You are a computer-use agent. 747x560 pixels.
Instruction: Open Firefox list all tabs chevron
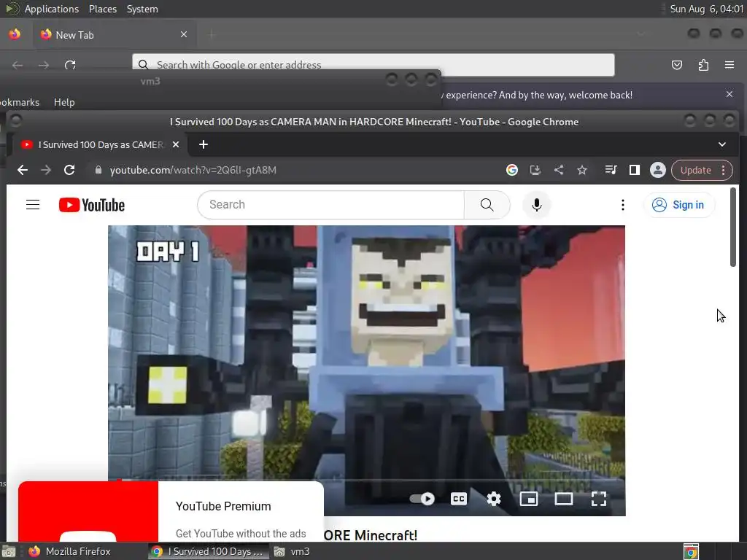(640, 34)
